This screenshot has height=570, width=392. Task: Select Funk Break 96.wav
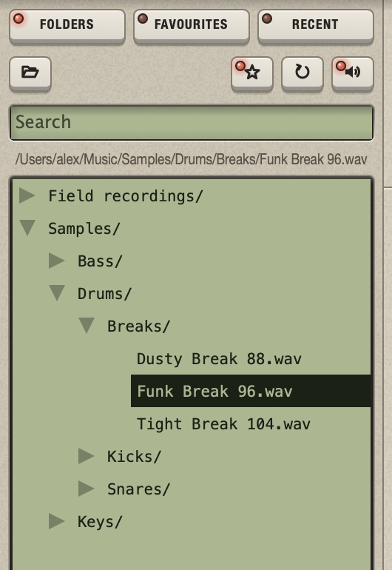pos(251,391)
